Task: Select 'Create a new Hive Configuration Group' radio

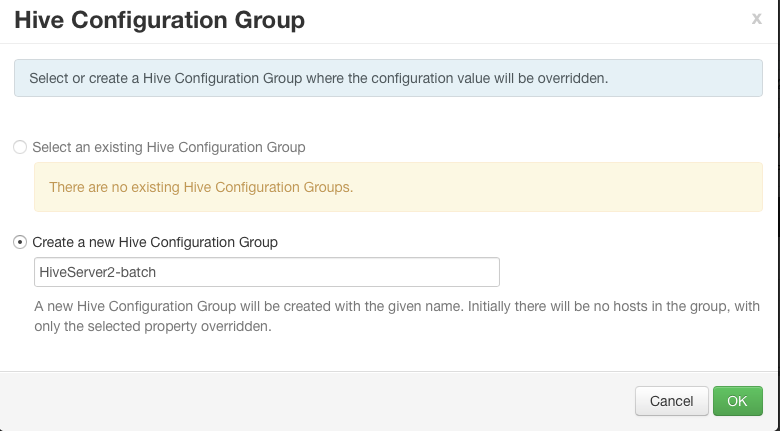Action: [x=20, y=242]
